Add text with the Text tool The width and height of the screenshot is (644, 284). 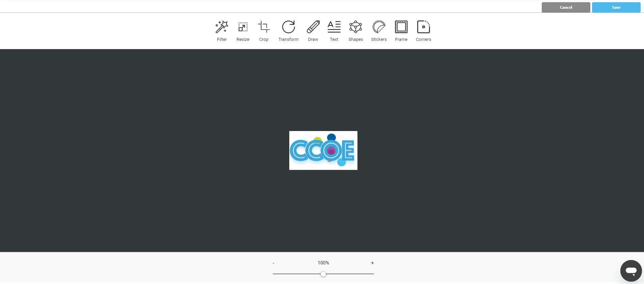(334, 31)
